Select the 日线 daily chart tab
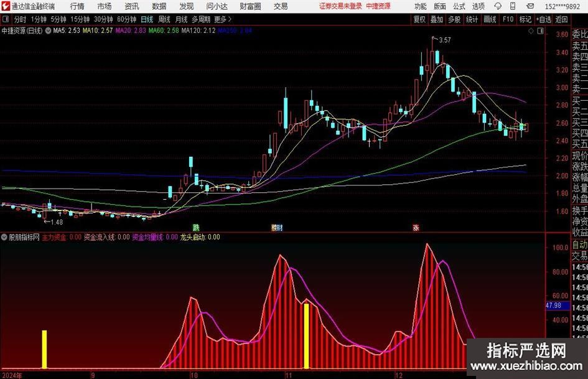 click(x=147, y=19)
